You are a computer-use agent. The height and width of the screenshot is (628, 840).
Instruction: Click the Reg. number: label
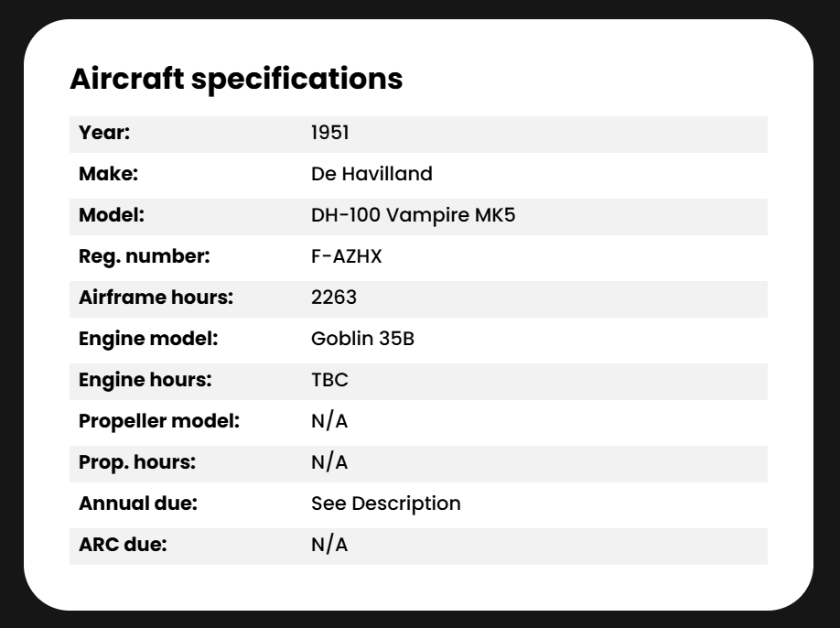point(144,256)
